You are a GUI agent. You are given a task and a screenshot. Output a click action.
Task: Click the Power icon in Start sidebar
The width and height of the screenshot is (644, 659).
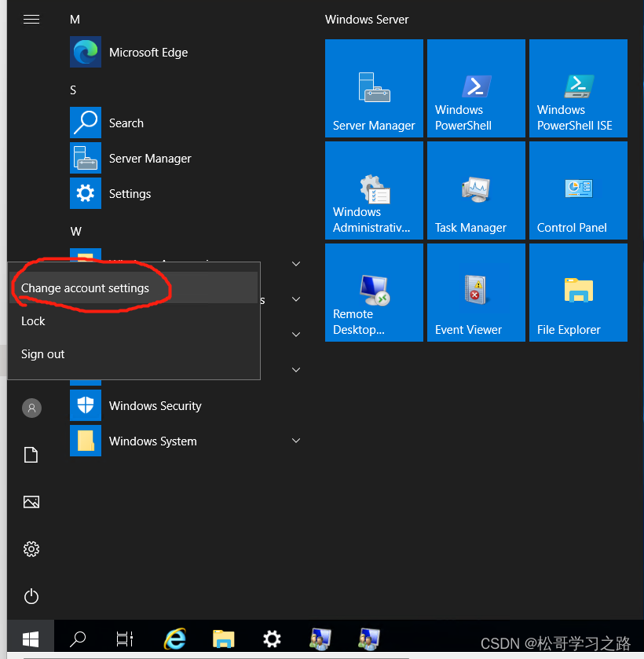[x=31, y=596]
